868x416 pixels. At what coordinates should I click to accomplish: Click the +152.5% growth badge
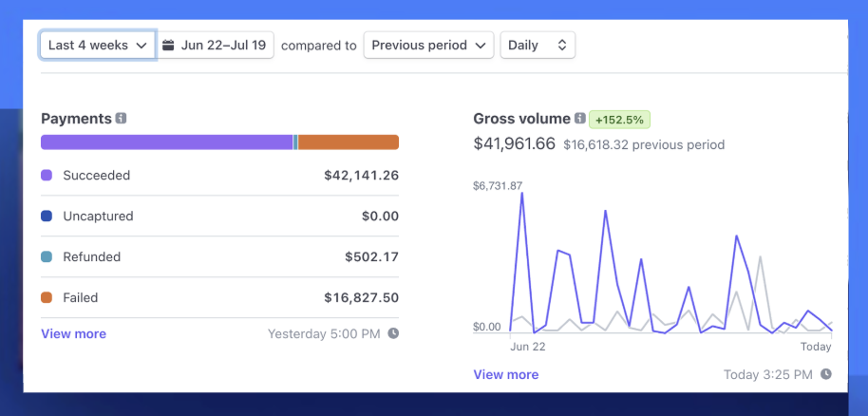tap(619, 120)
